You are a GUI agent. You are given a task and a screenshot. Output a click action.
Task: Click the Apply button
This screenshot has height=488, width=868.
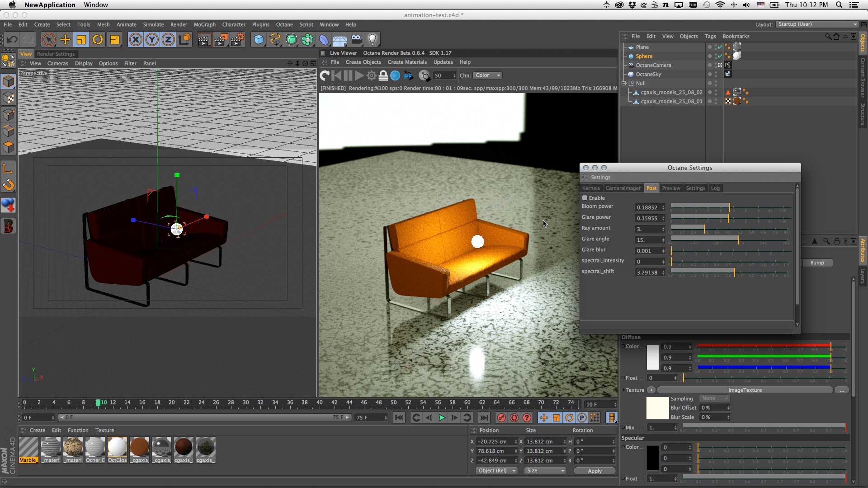[x=594, y=471]
